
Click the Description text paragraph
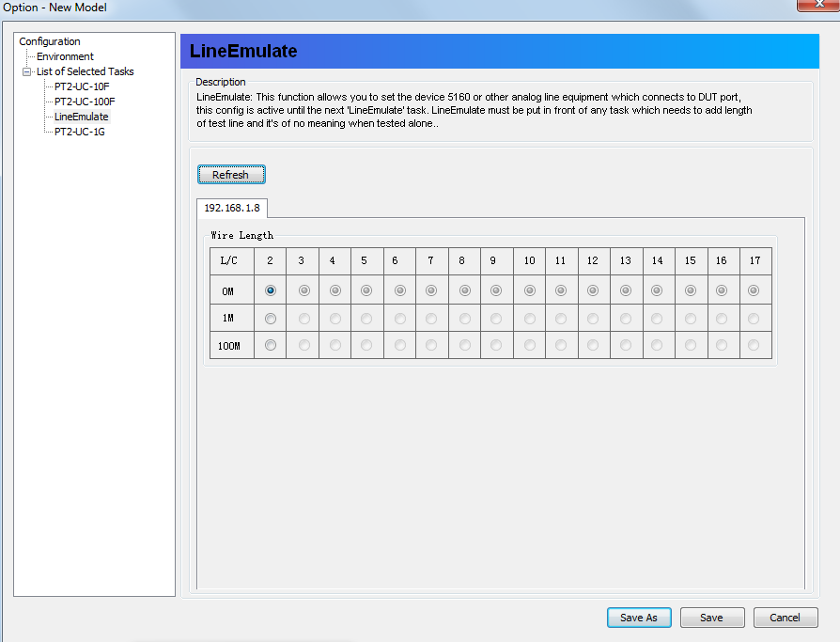[x=474, y=110]
